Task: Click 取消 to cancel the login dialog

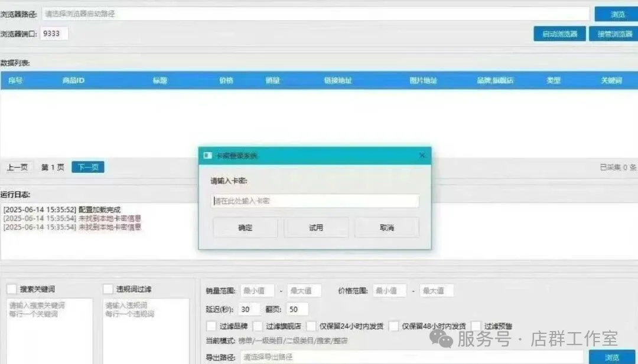Action: [387, 228]
